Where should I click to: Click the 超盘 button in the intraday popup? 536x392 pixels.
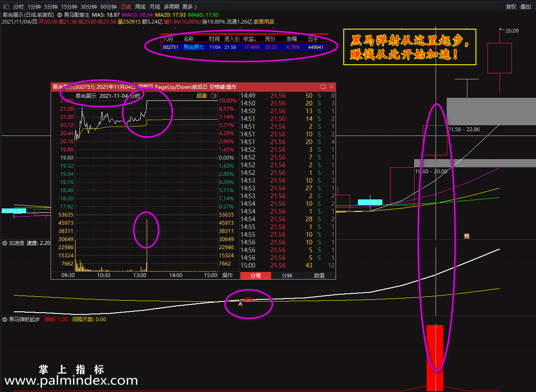click(x=202, y=96)
